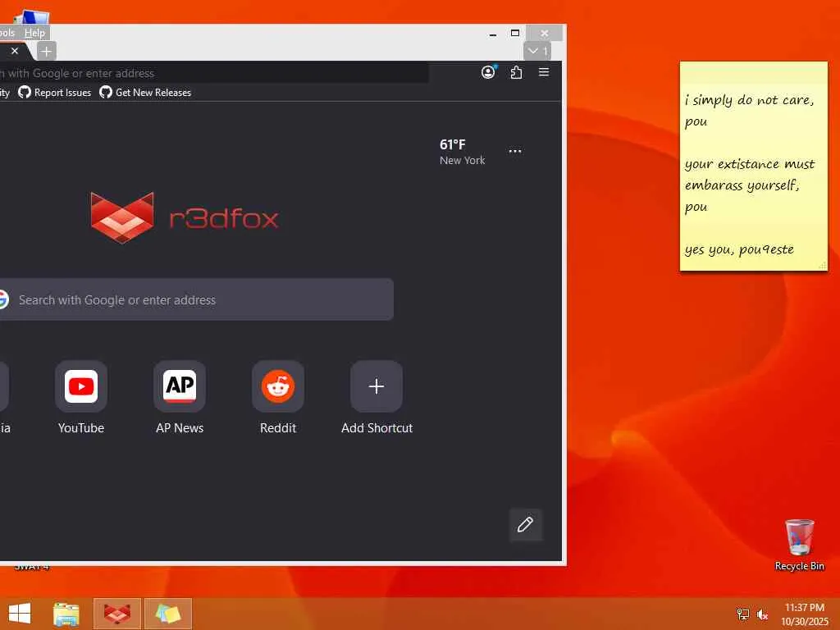Focus the new tab Google search box
Image resolution: width=840 pixels, height=630 pixels.
(x=196, y=299)
